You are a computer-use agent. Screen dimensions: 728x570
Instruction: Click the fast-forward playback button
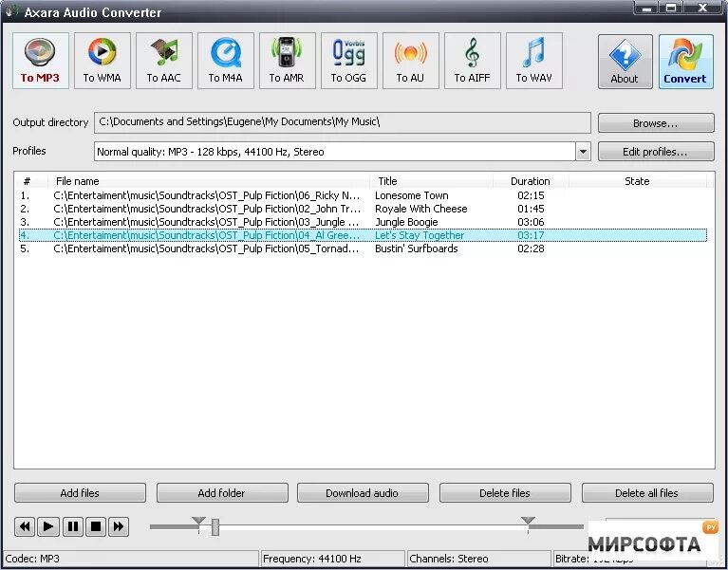(119, 526)
